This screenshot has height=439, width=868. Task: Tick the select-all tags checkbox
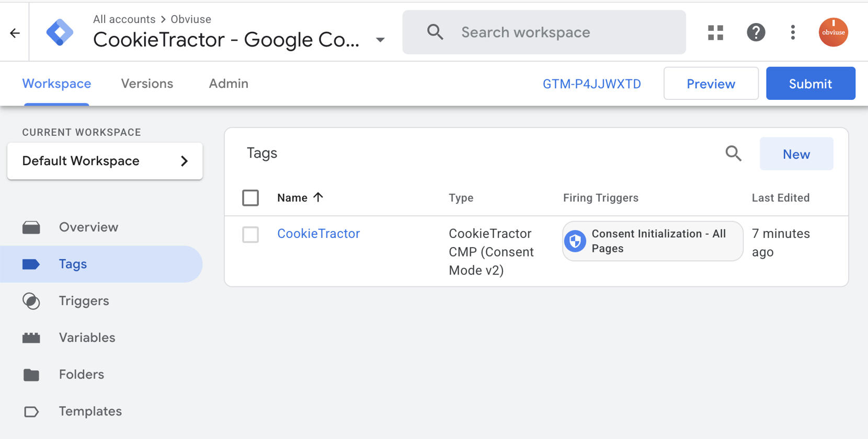click(250, 198)
